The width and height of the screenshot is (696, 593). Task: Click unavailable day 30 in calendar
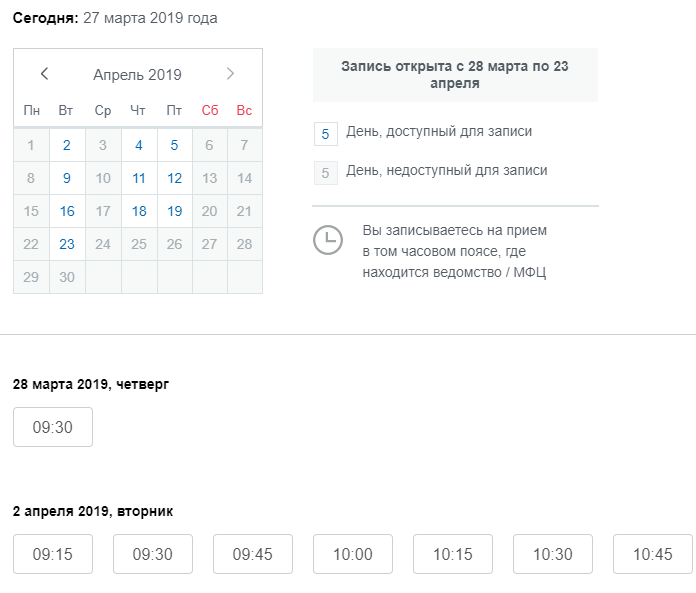67,277
